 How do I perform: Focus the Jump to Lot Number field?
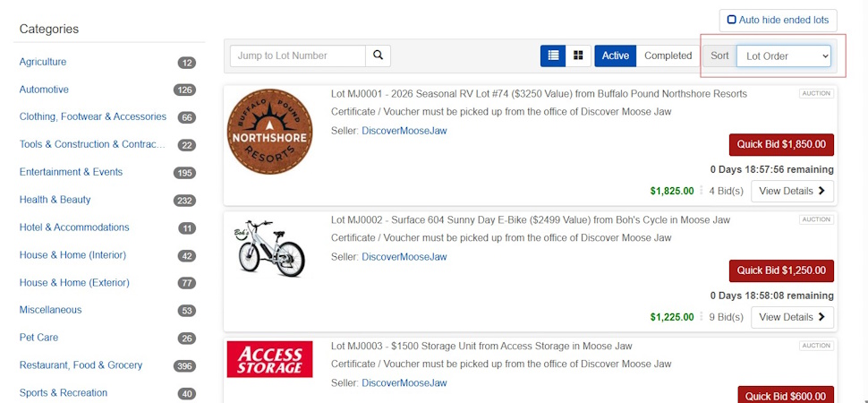298,56
